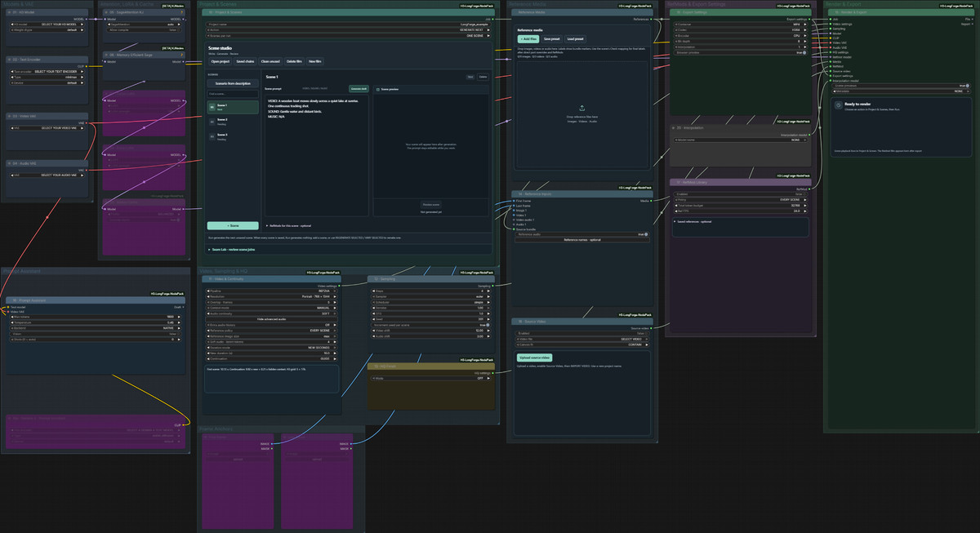Image resolution: width=980 pixels, height=533 pixels.
Task: Click the + Scene button
Action: tap(233, 225)
